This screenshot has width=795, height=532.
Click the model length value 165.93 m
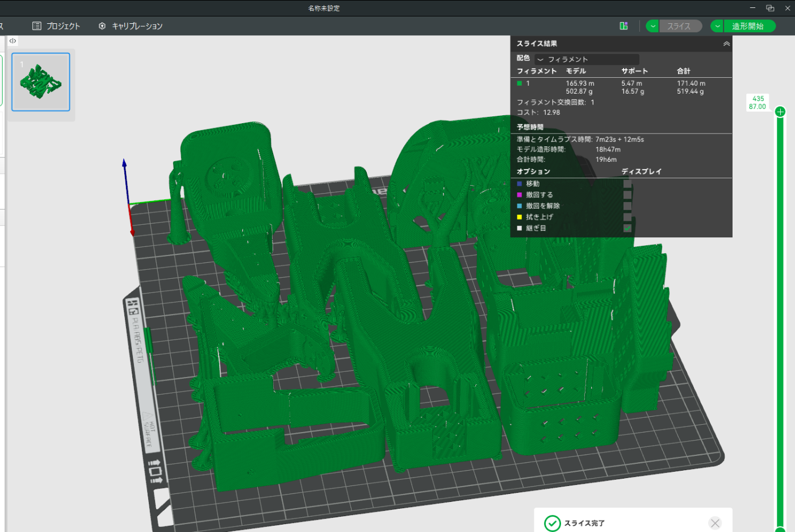pos(580,83)
